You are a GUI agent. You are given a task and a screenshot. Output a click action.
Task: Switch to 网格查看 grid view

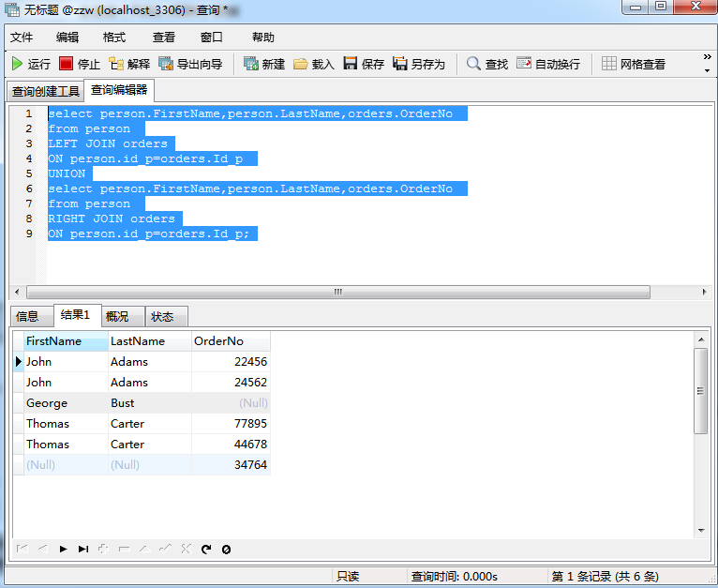[x=634, y=64]
